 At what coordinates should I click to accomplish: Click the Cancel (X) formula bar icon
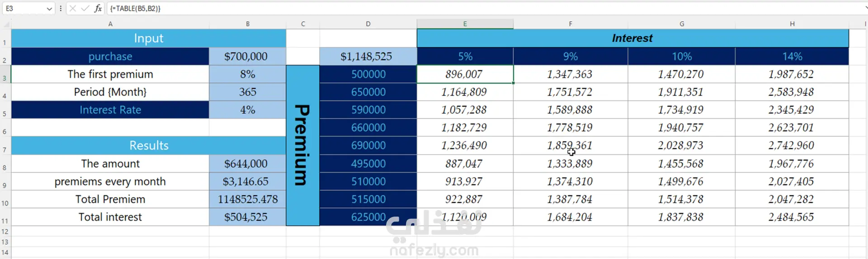pos(73,9)
